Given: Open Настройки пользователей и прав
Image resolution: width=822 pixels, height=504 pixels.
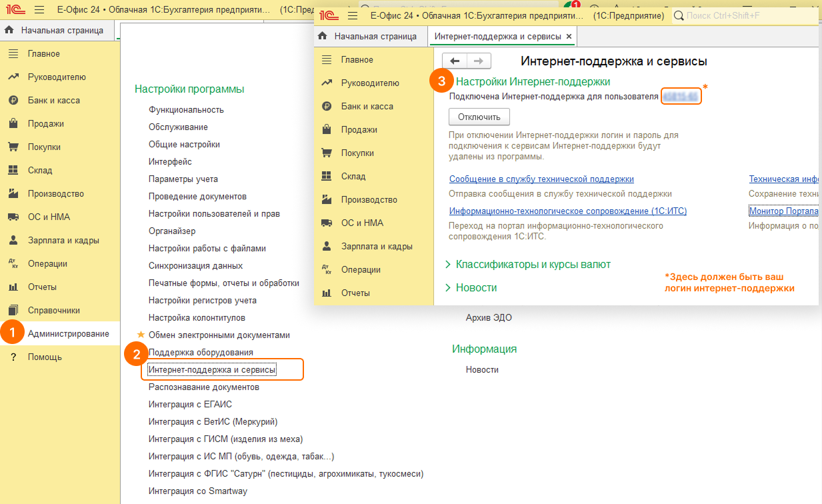Looking at the screenshot, I should [x=214, y=214].
